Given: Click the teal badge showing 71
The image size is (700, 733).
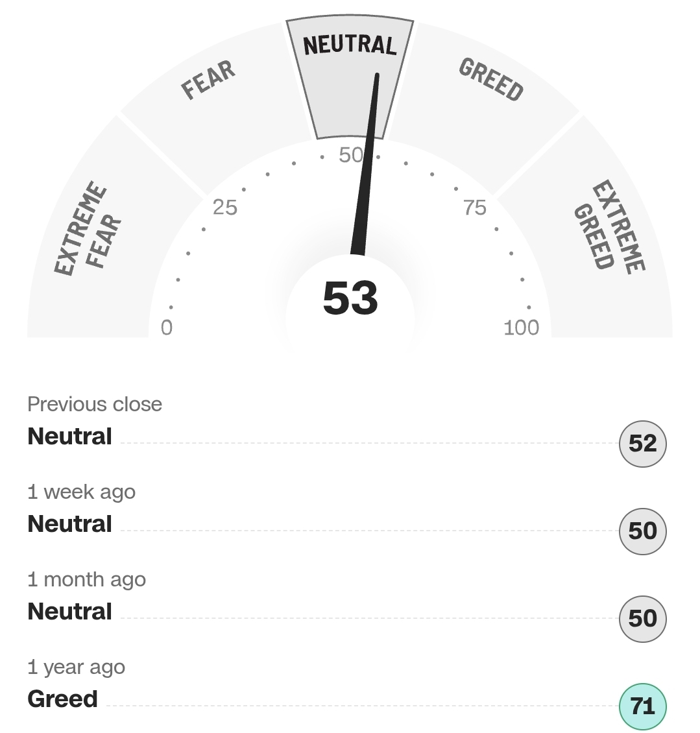Looking at the screenshot, I should 642,706.
